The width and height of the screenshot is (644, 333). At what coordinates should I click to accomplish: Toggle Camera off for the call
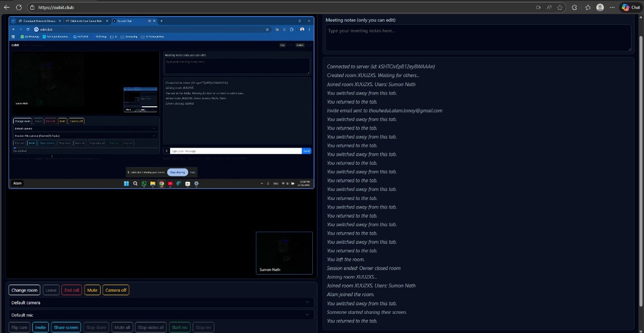click(115, 290)
